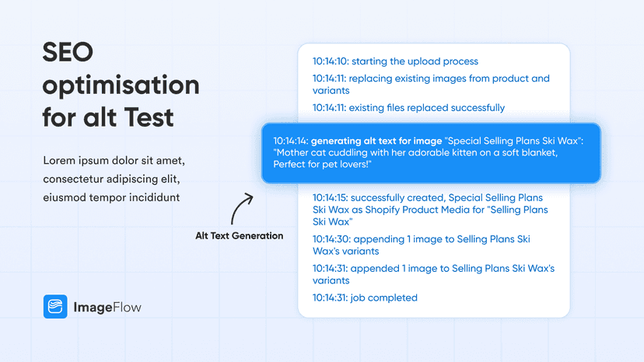Click the replacing existing images log line
Image resolution: width=644 pixels, height=362 pixels.
(431, 84)
